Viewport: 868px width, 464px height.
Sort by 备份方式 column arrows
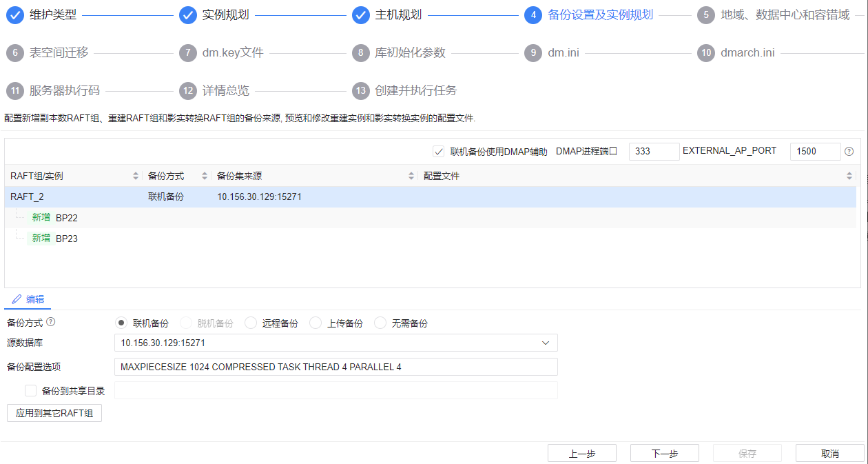point(205,176)
